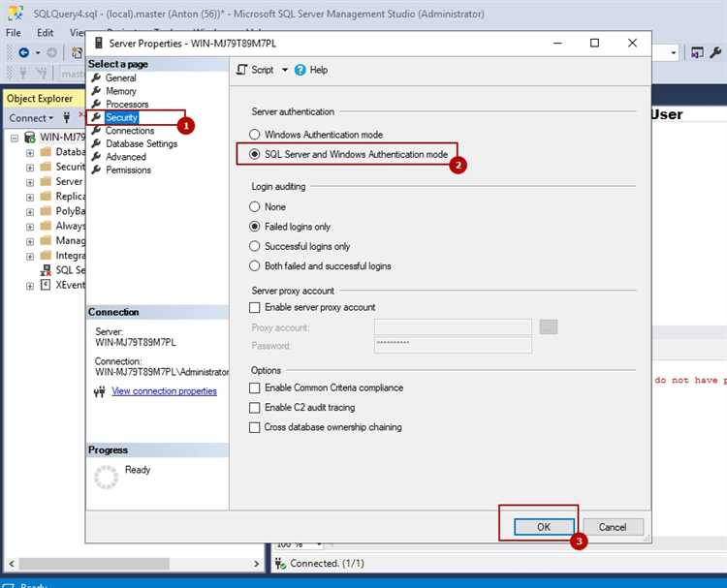This screenshot has height=588, width=727.
Task: Open the Permissions page
Action: point(128,170)
